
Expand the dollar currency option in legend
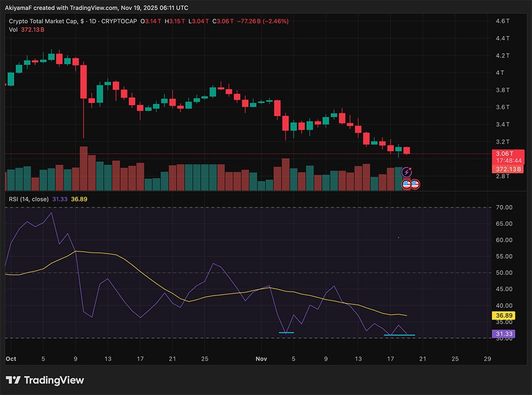tap(82, 21)
